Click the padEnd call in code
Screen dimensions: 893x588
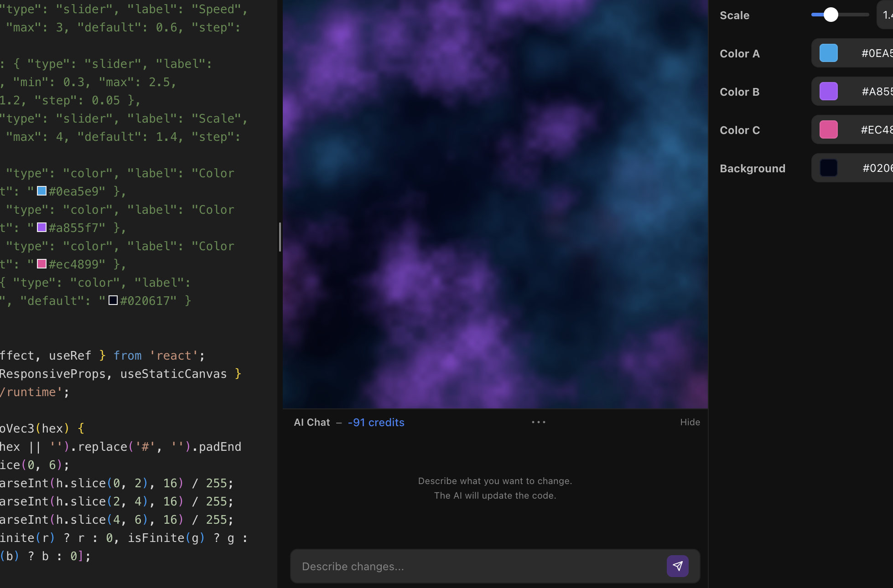pyautogui.click(x=220, y=447)
